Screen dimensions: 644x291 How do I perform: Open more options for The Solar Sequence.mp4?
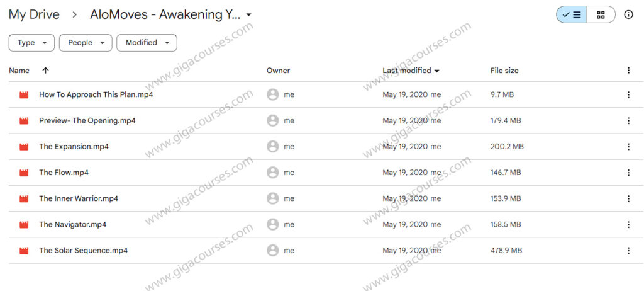[628, 250]
